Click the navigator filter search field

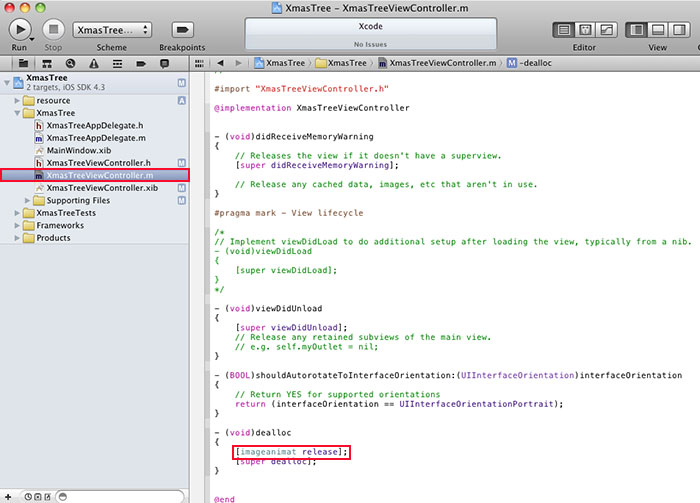[x=121, y=496]
